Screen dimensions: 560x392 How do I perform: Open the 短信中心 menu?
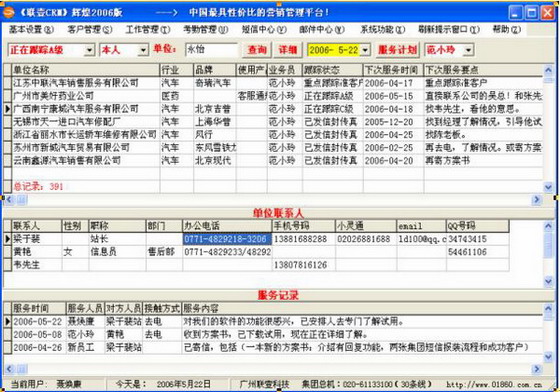point(264,30)
